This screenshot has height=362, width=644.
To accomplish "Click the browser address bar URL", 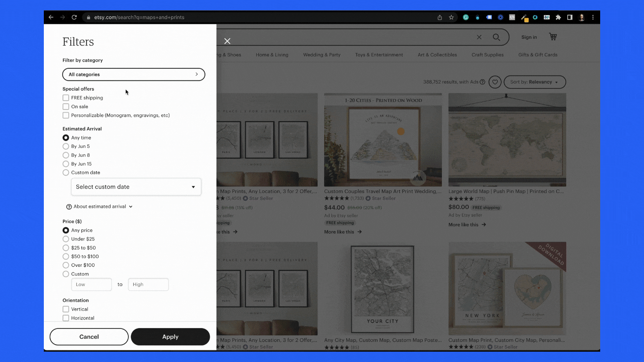I will click(x=139, y=17).
